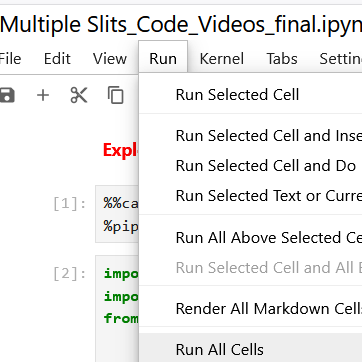Open the Kernel menu

tap(222, 59)
